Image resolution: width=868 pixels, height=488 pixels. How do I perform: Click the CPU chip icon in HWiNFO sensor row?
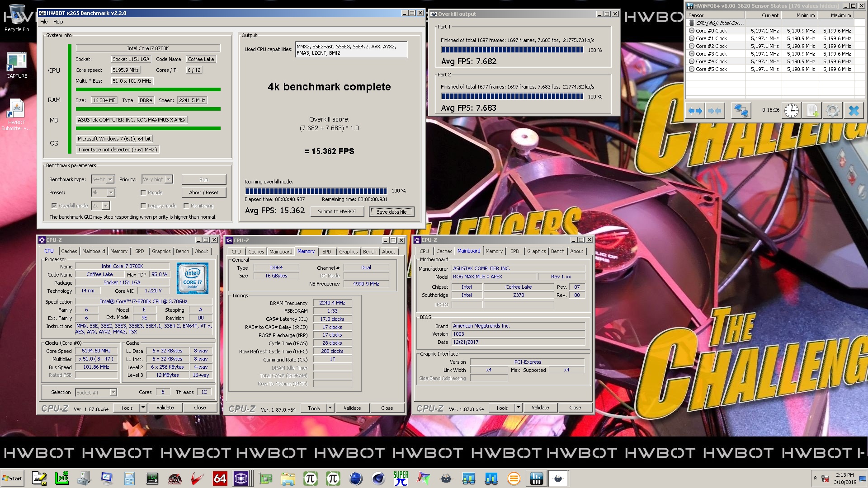coord(691,23)
